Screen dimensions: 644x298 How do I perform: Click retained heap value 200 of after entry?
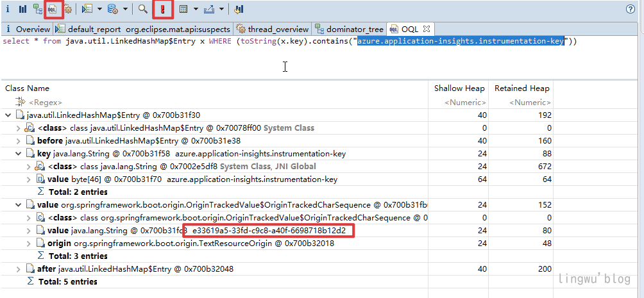click(544, 269)
